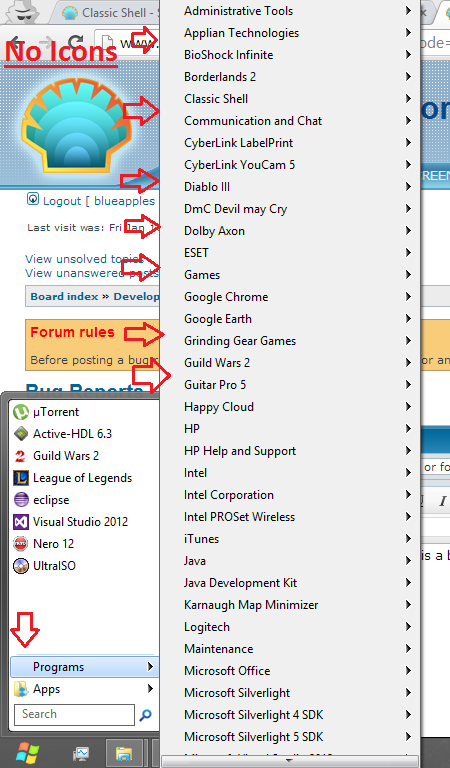Screen dimensions: 450x768
Task: Follow the Board index link
Action: [x=64, y=297]
